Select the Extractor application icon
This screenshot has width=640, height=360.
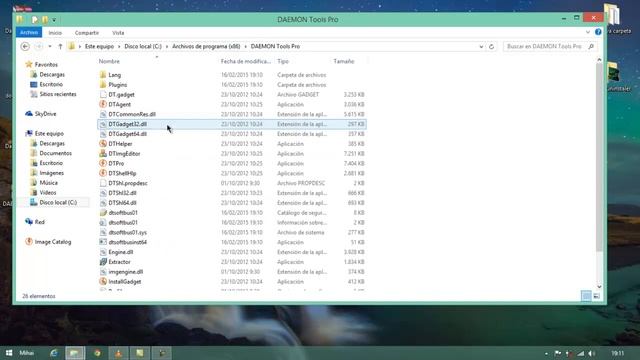103,262
